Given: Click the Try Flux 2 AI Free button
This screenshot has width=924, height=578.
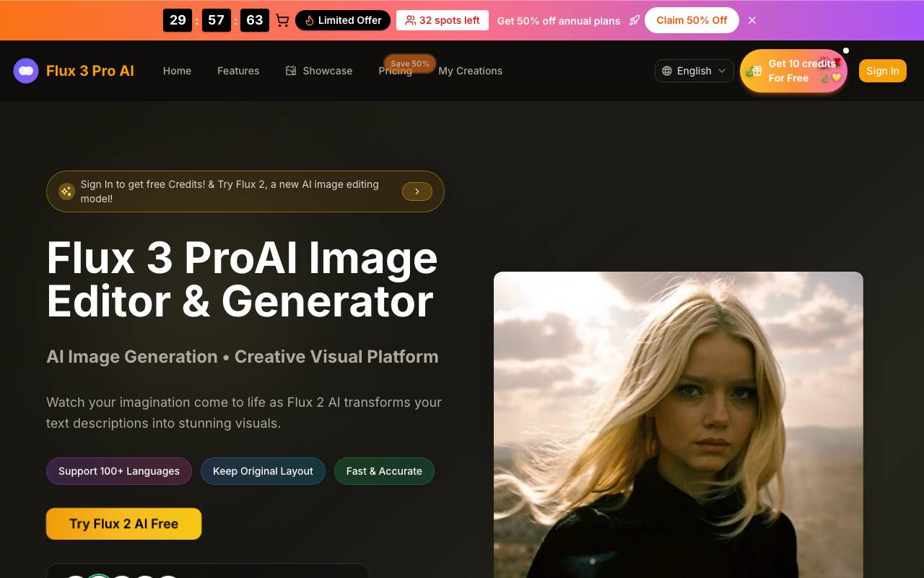Looking at the screenshot, I should [x=123, y=524].
